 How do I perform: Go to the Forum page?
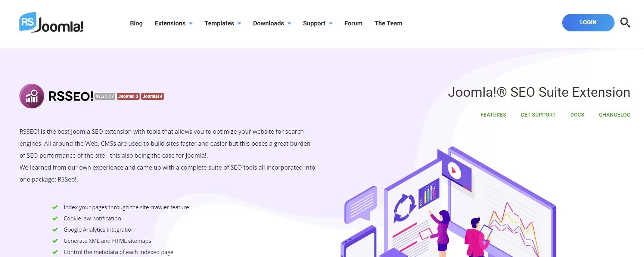coord(353,23)
